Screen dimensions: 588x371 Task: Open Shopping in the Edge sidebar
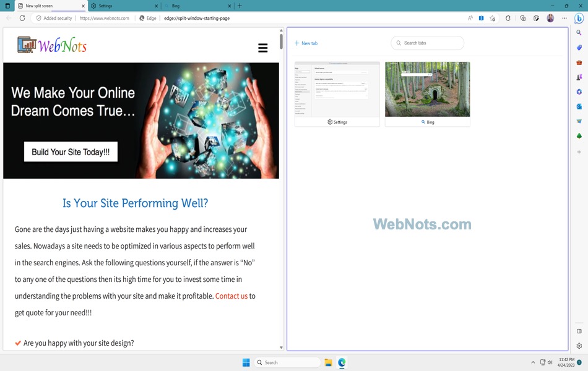(x=579, y=47)
